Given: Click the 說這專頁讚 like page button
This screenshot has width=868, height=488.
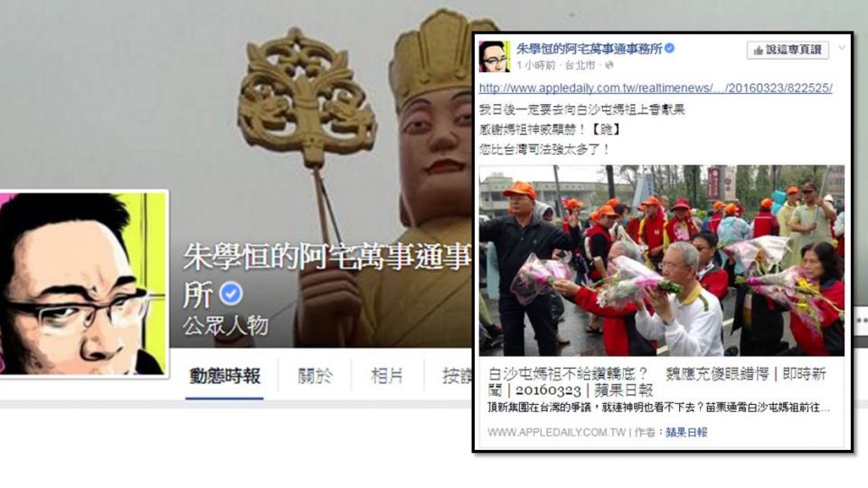Looking at the screenshot, I should [788, 50].
